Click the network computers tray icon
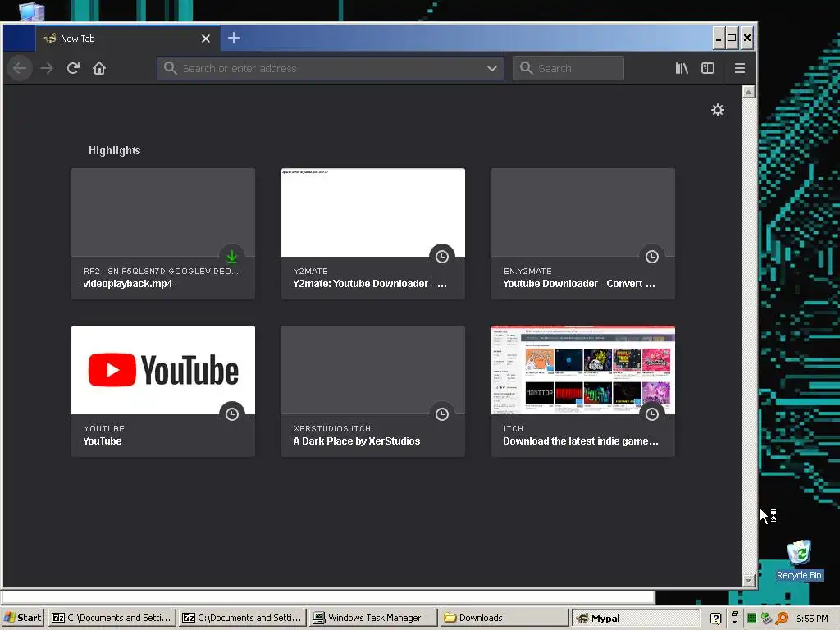Viewport: 840px width, 630px height. coord(767,619)
